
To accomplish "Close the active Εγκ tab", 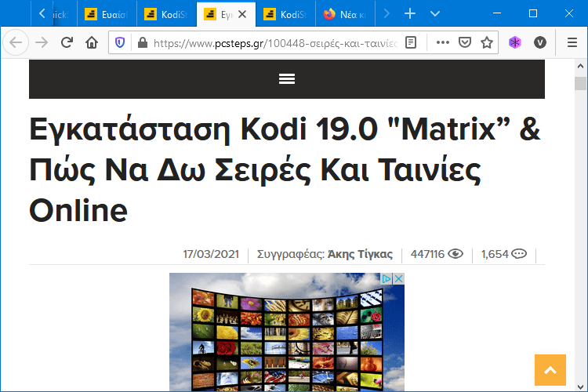I will tap(242, 14).
